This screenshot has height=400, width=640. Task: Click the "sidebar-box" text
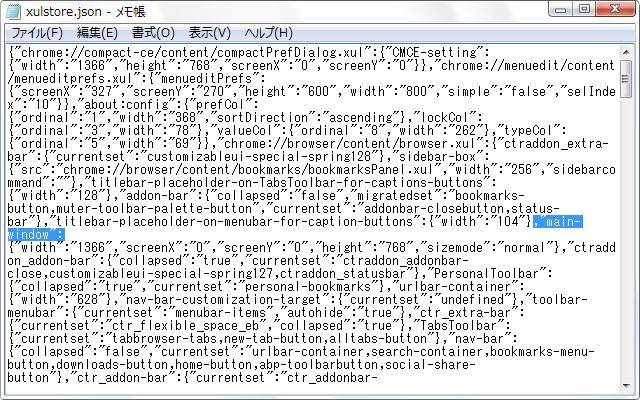click(439, 157)
